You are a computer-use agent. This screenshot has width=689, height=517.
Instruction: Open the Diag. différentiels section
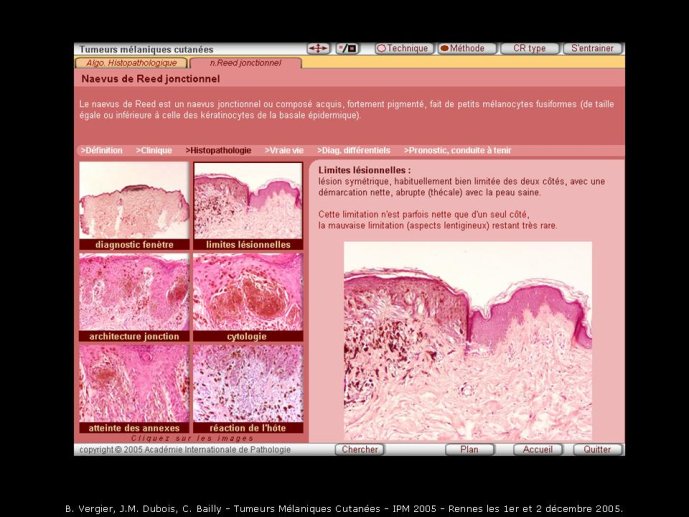(354, 150)
